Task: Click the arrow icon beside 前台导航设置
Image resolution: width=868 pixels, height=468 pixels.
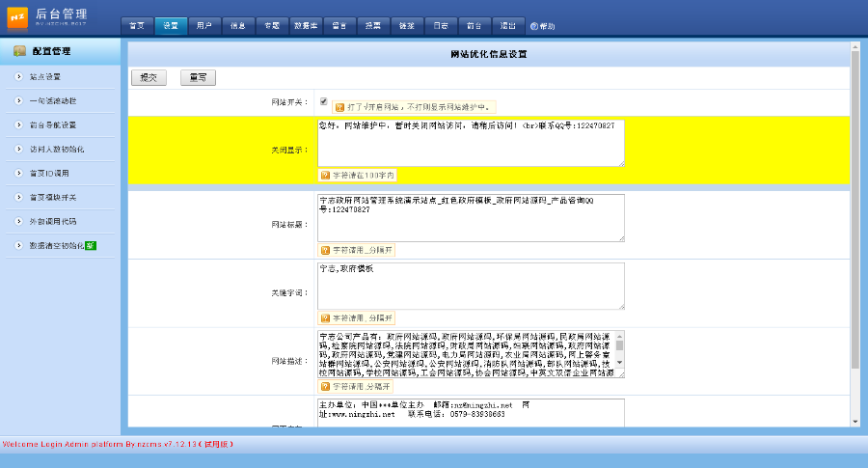Action: point(19,124)
